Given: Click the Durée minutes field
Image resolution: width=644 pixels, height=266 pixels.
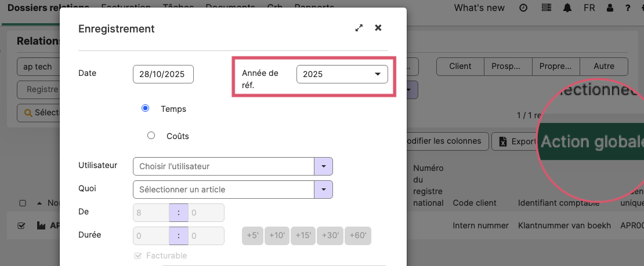Looking at the screenshot, I should pyautogui.click(x=206, y=236).
